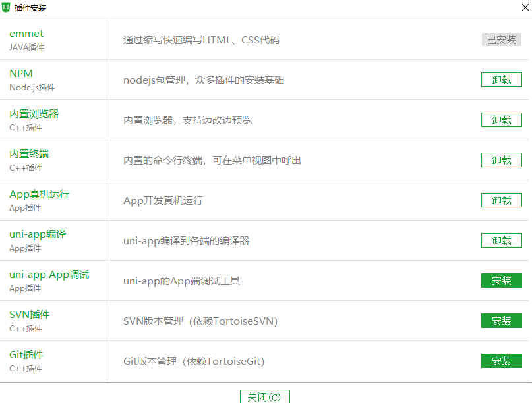Click the nodejs包管理 description text
Viewport: 532px width, 403px height.
click(204, 80)
